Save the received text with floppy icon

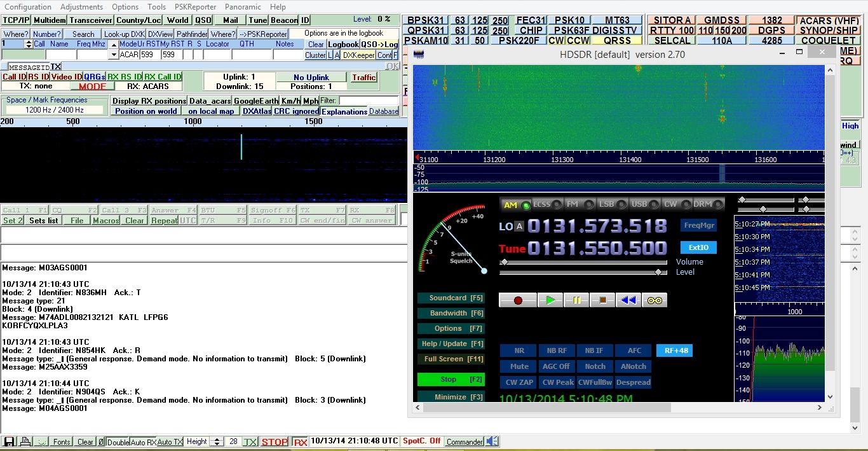coord(10,441)
